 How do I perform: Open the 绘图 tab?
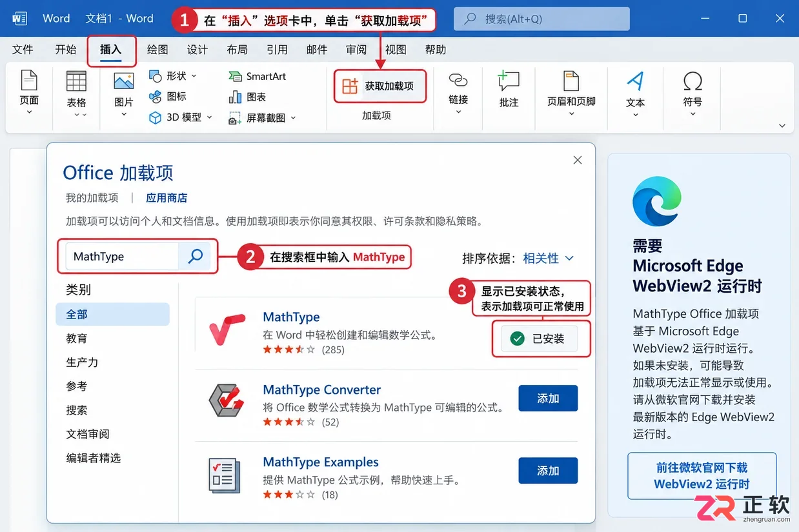point(157,50)
